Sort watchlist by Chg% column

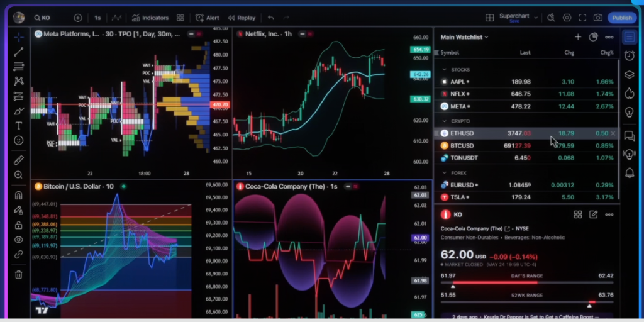[x=606, y=53]
